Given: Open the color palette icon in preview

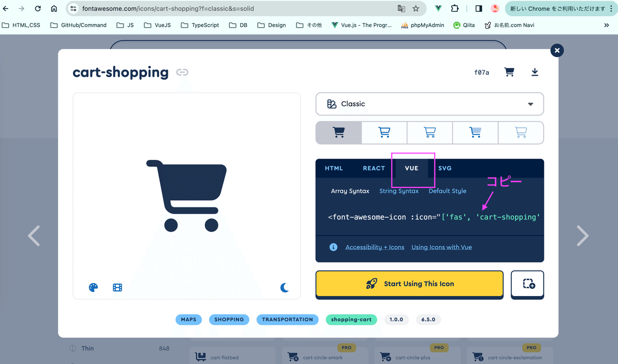Looking at the screenshot, I should (93, 287).
